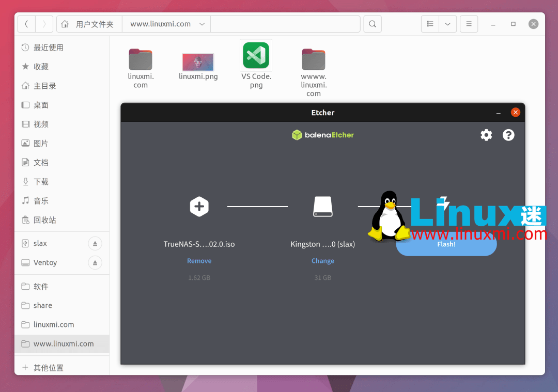Open the view options dropdown arrow
Image resolution: width=558 pixels, height=392 pixels.
click(x=447, y=24)
